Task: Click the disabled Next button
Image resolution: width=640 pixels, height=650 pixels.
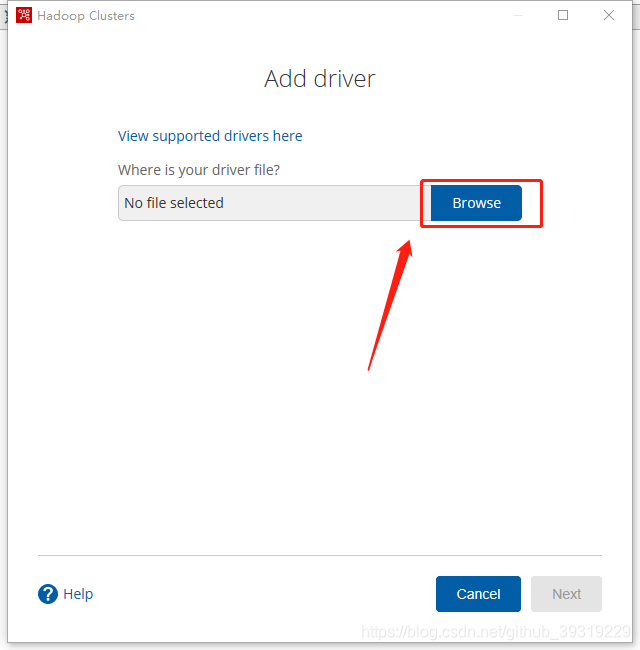Action: coord(566,594)
